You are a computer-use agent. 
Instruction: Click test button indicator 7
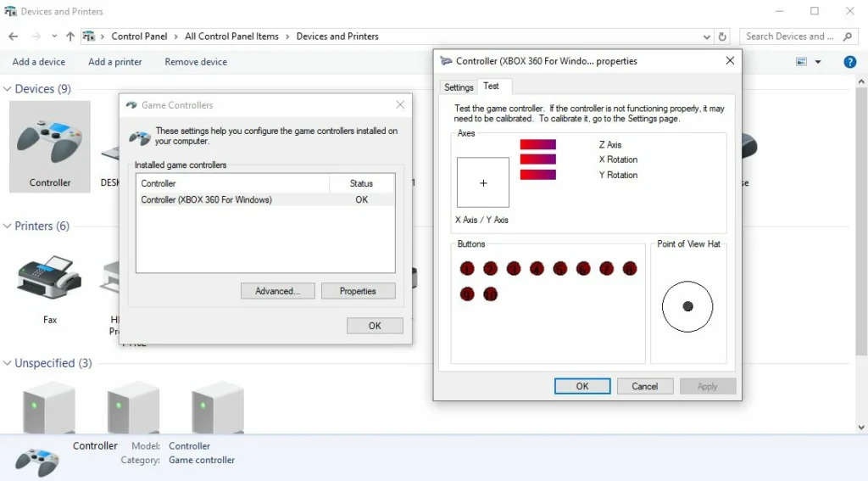(x=606, y=269)
